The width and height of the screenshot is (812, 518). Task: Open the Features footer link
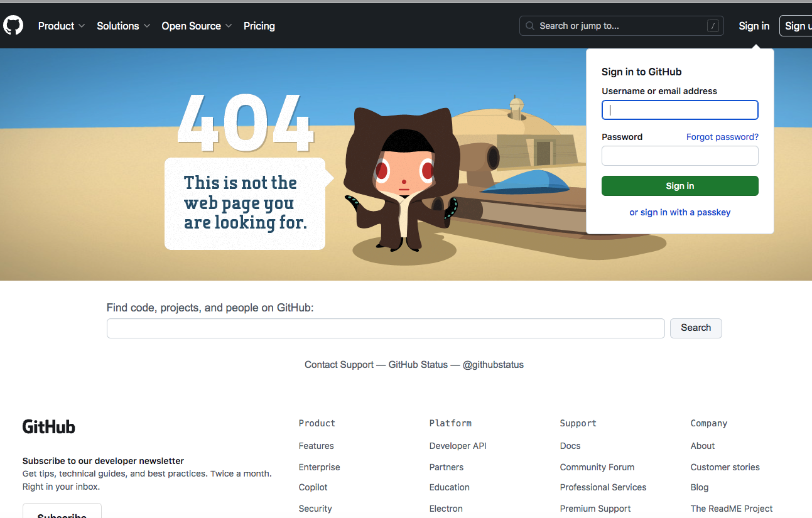(x=316, y=446)
